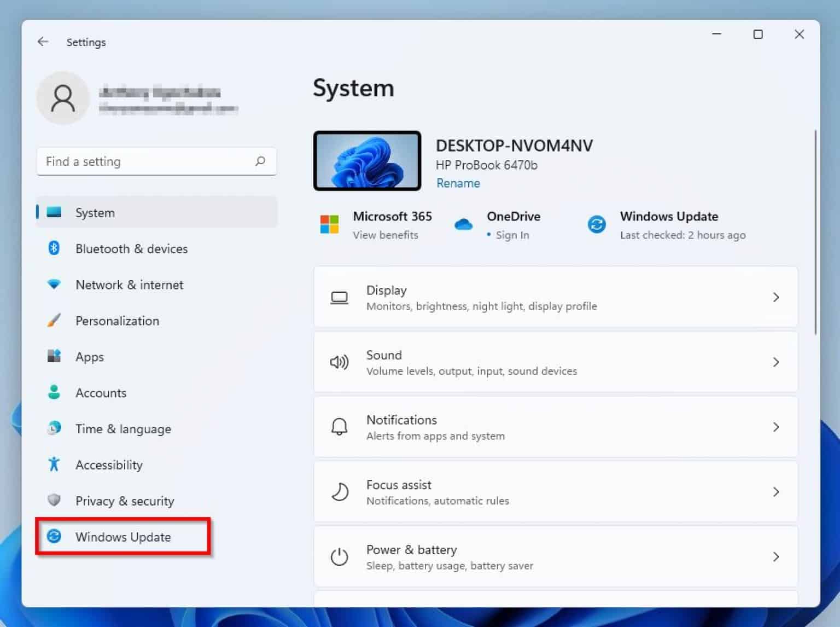840x627 pixels.
Task: Open the Accessibility icon in sidebar
Action: (x=54, y=465)
